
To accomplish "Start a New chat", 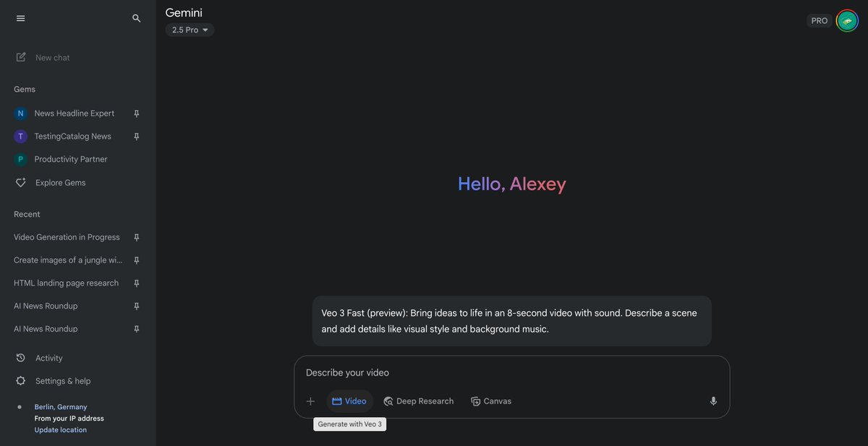I will pos(53,58).
